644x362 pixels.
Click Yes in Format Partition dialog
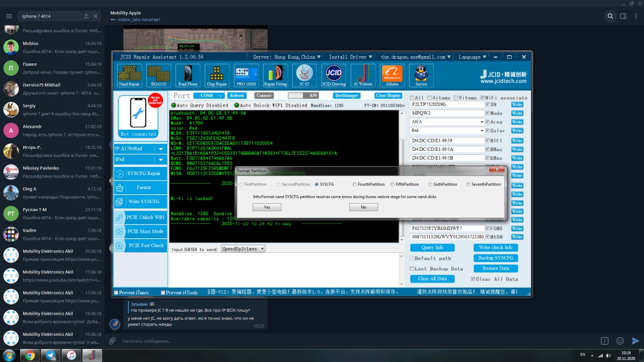click(267, 207)
